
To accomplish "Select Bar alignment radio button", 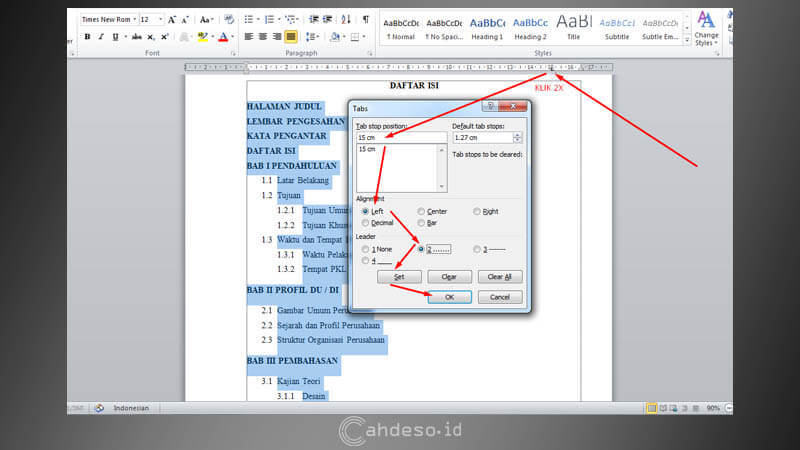I will point(421,223).
